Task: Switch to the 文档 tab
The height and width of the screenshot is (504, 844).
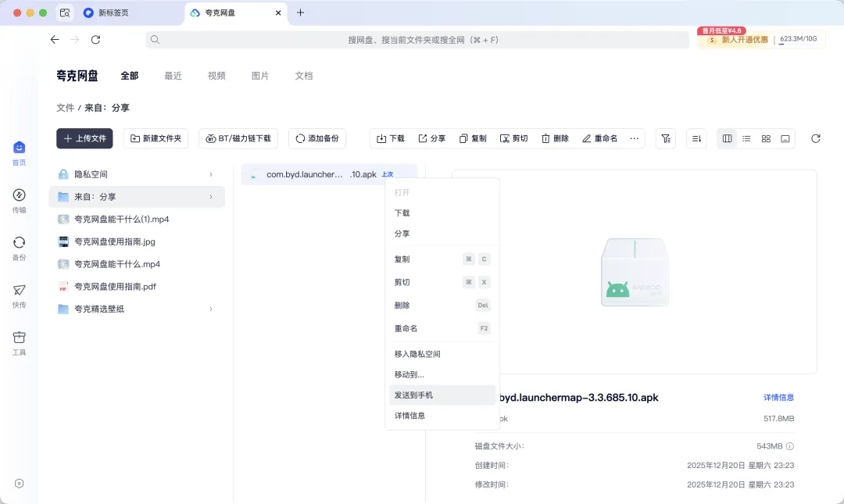Action: [x=303, y=76]
